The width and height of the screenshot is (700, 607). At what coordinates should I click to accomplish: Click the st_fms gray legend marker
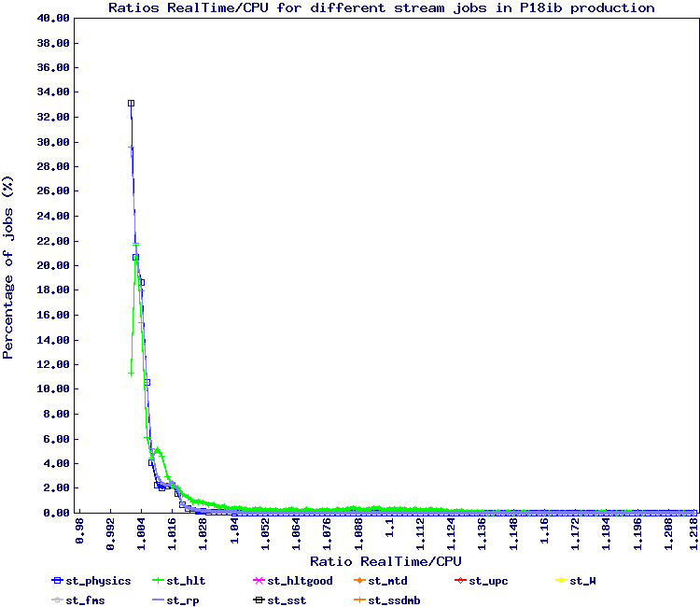(57, 600)
